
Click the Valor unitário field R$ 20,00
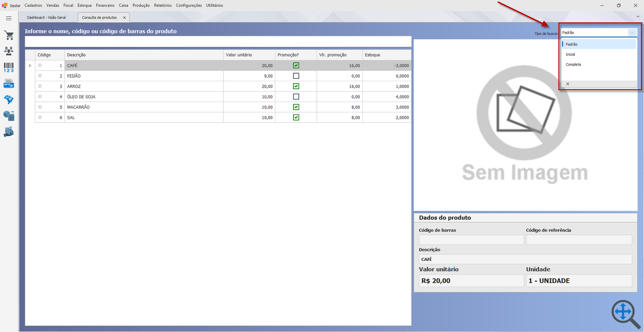(x=471, y=281)
